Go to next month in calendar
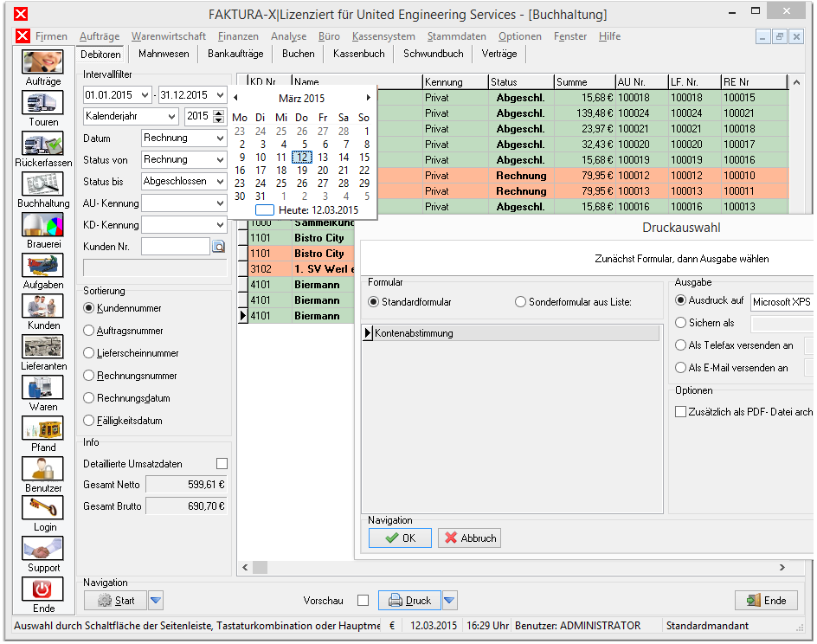 (x=369, y=98)
